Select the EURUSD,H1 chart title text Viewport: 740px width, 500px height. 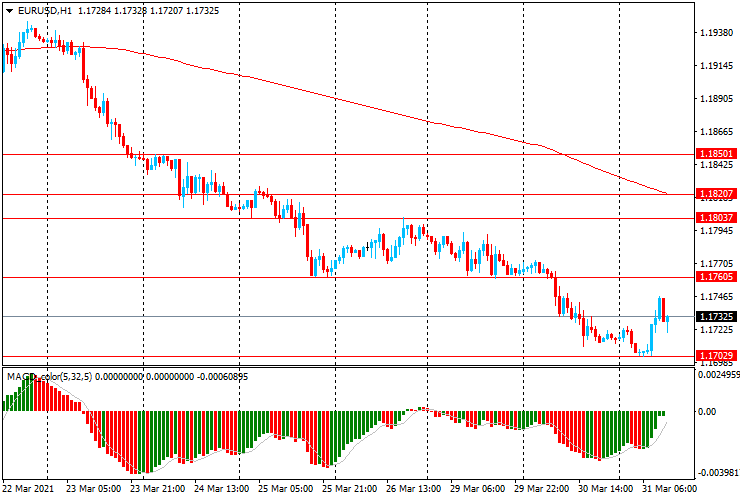click(45, 10)
